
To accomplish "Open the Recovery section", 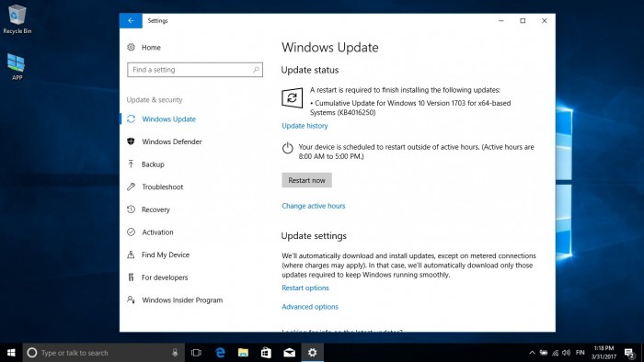I will click(155, 209).
